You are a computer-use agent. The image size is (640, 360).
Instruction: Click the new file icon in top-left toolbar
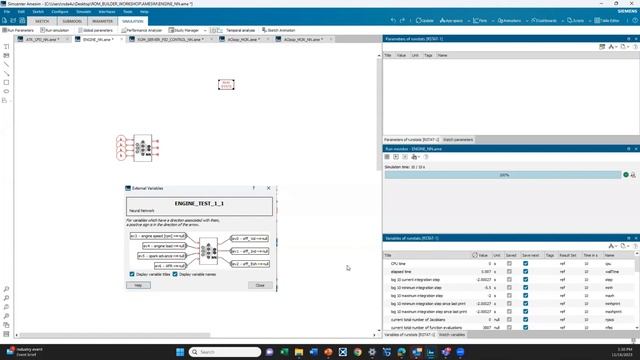click(x=4, y=20)
